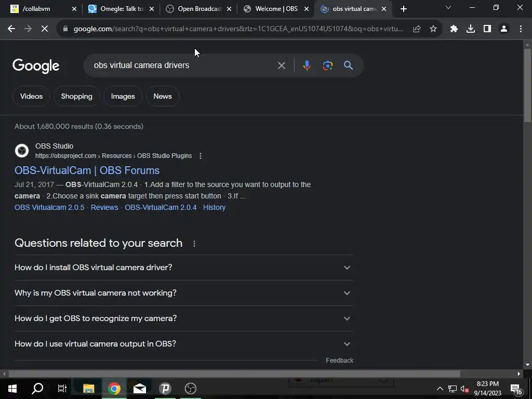This screenshot has width=532, height=399.
Task: Open History sitelink
Action: [214, 207]
